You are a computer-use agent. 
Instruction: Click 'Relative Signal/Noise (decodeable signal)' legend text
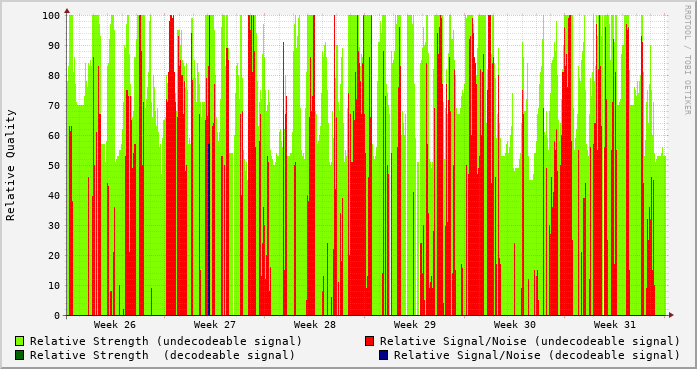point(537,355)
